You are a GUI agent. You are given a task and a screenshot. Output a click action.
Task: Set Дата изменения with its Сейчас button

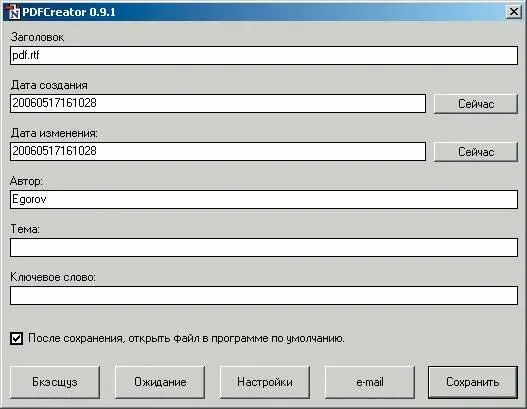point(476,152)
